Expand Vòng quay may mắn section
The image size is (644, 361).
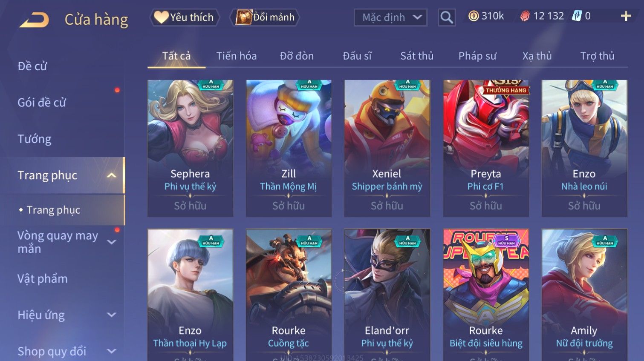[111, 242]
